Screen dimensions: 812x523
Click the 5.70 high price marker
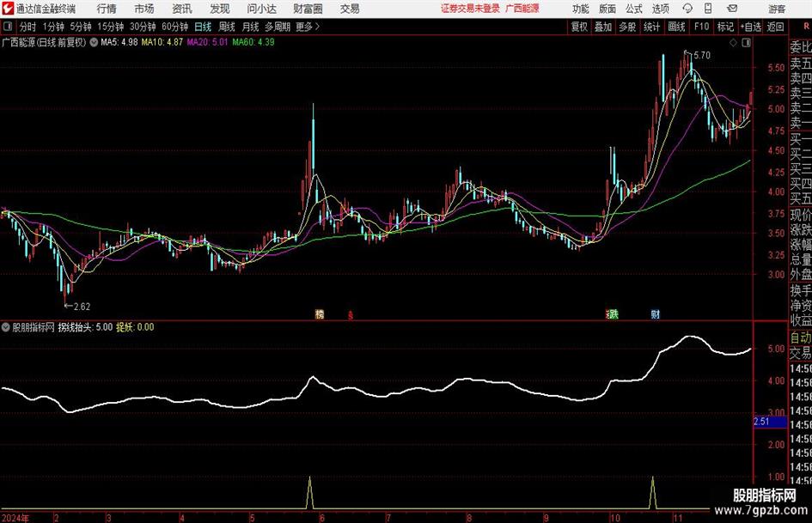(x=698, y=55)
